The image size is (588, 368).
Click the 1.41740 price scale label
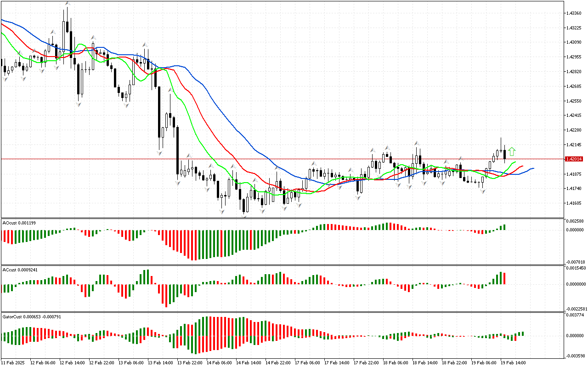click(x=575, y=189)
